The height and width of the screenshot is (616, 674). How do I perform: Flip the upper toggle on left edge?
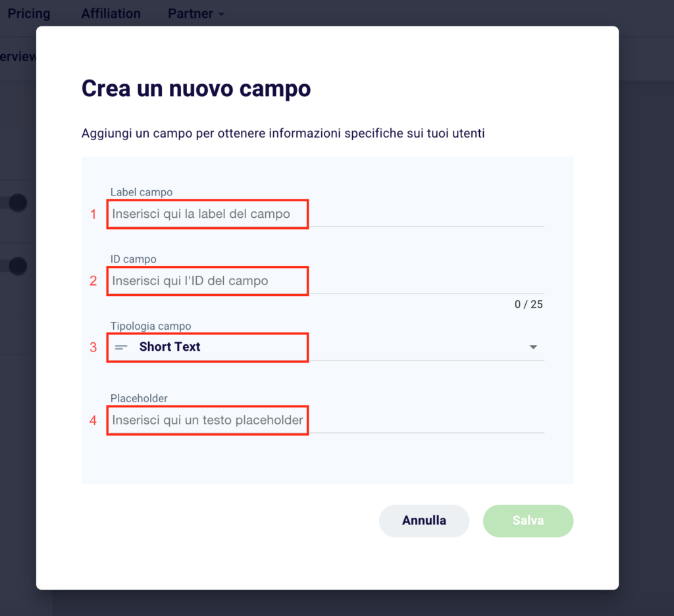13,203
